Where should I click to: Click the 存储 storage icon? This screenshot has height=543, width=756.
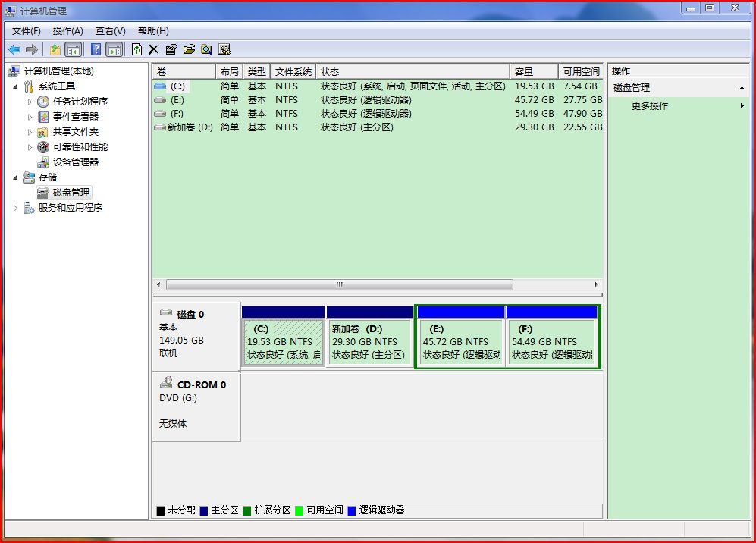click(x=29, y=177)
